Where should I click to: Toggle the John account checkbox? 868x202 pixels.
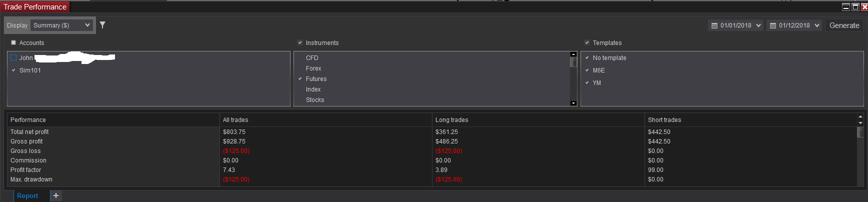click(x=14, y=57)
